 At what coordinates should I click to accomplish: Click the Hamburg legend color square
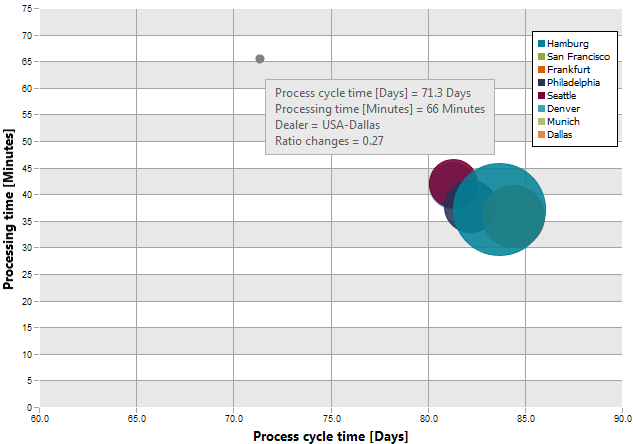541,43
